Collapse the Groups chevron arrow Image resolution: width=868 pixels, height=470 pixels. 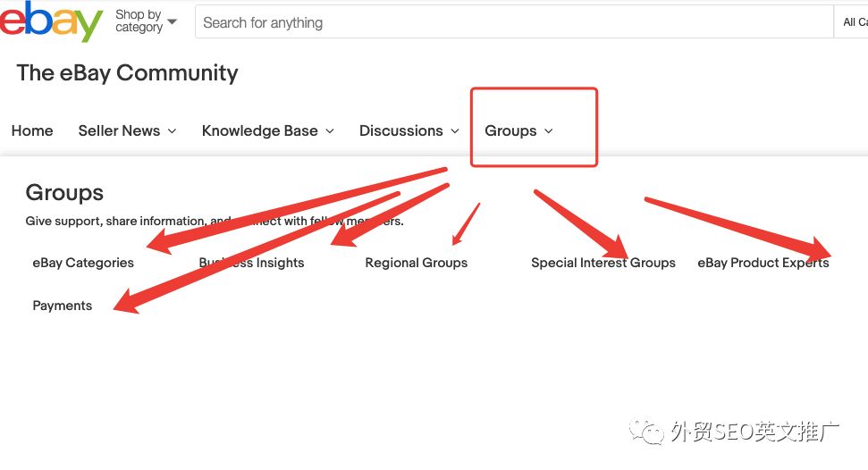pyautogui.click(x=549, y=131)
